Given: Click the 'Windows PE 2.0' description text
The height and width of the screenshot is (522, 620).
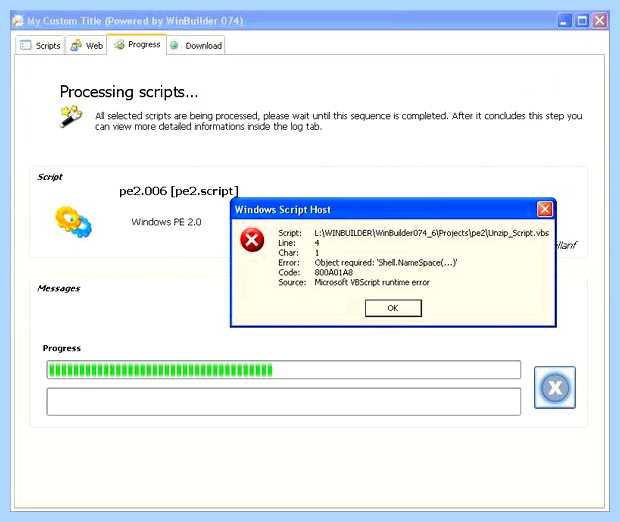Looking at the screenshot, I should [x=166, y=222].
